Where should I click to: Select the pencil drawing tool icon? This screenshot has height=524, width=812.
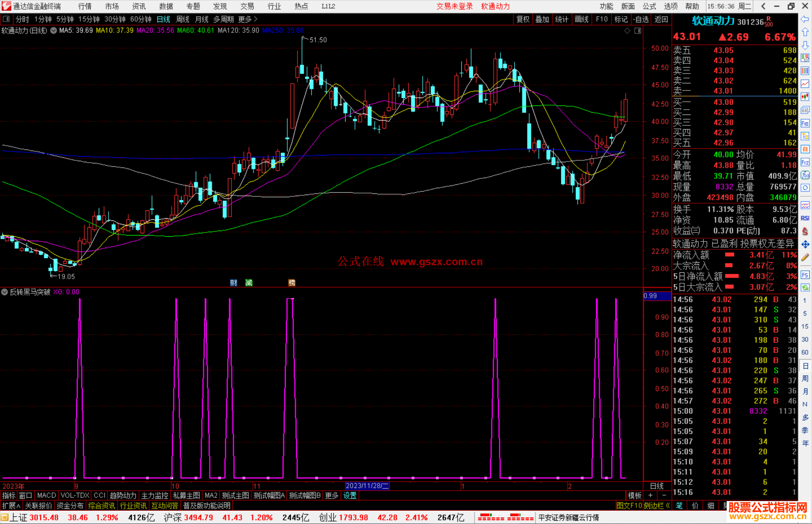pos(805,258)
